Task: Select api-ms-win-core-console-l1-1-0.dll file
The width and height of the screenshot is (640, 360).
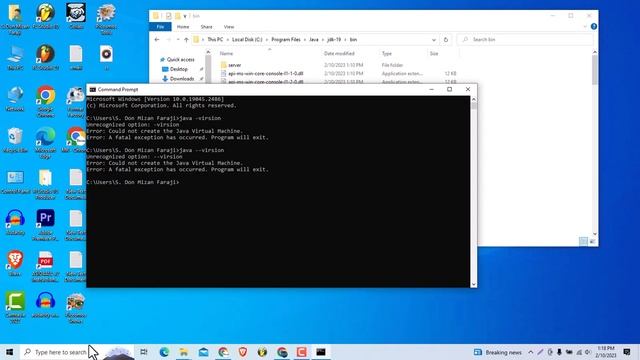Action: (266, 73)
